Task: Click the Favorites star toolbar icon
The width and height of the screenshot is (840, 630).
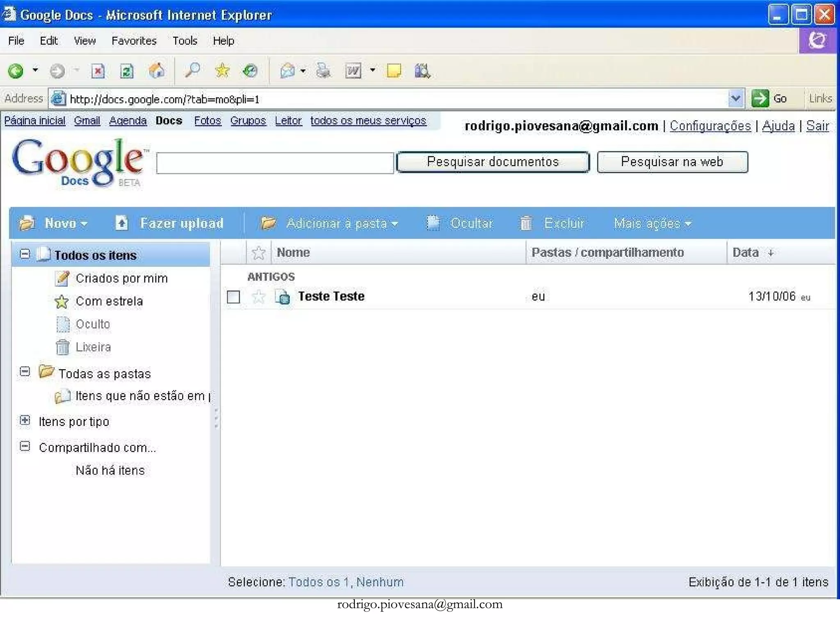Action: coord(222,71)
